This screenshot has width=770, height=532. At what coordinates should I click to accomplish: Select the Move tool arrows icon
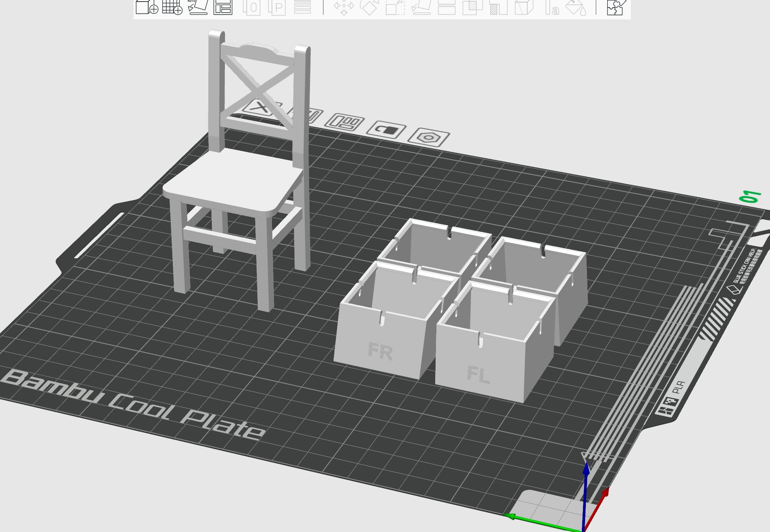tap(343, 7)
